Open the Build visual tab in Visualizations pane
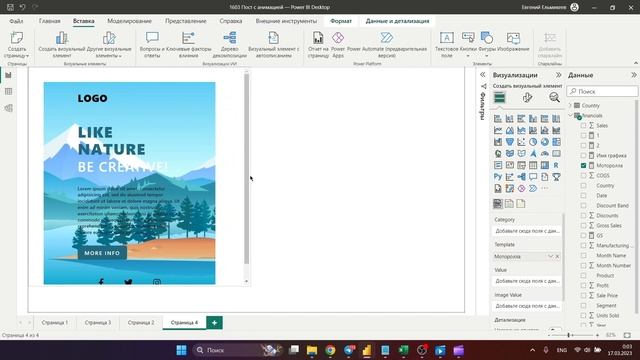This screenshot has width=640, height=360. pos(499,98)
